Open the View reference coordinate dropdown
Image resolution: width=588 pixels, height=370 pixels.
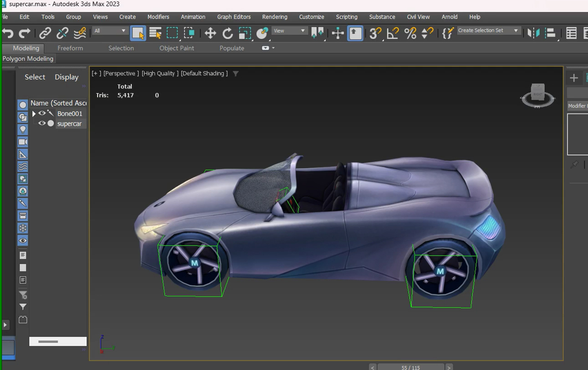coord(289,31)
